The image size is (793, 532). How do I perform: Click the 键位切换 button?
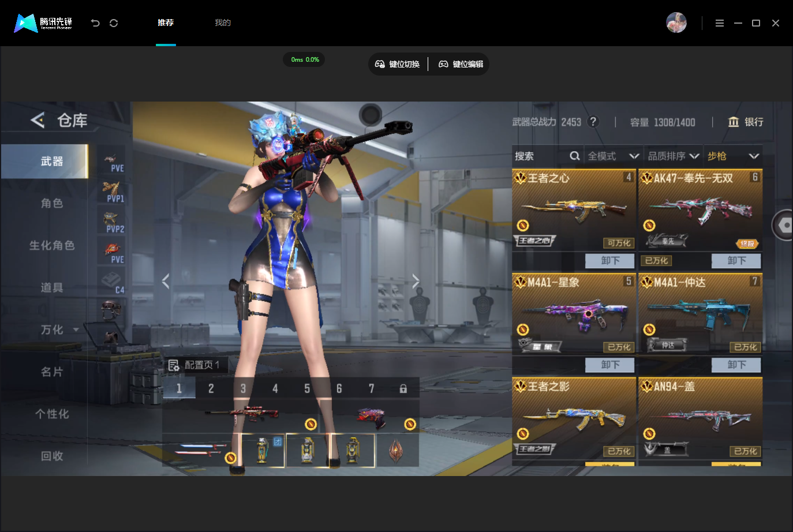[x=397, y=64]
